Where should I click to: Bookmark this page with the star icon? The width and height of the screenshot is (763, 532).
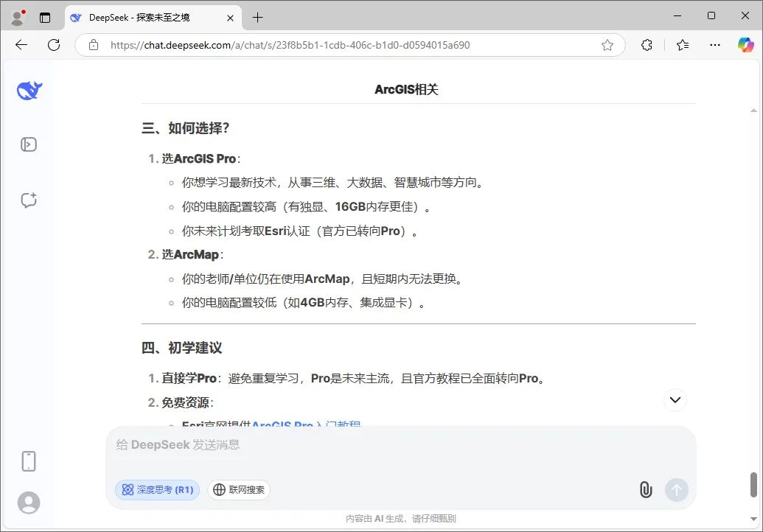(607, 45)
